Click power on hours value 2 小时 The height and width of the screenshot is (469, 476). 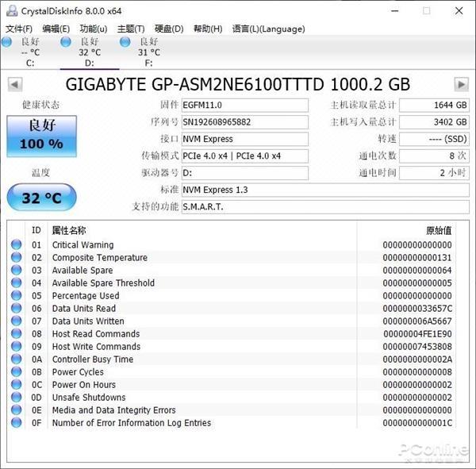coord(434,173)
